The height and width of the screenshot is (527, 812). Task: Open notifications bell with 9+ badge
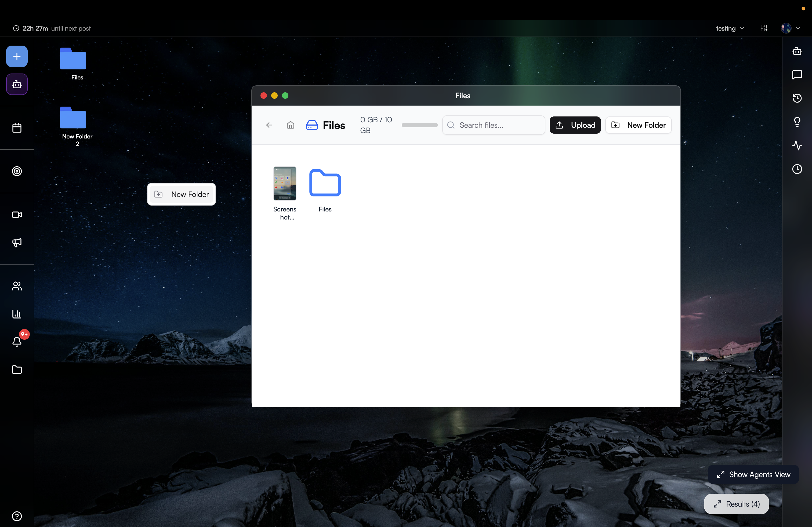coord(17,342)
